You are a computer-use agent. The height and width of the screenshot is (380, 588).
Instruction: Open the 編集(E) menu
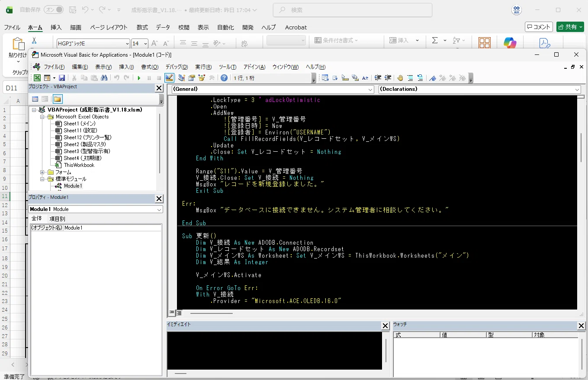pyautogui.click(x=80, y=67)
